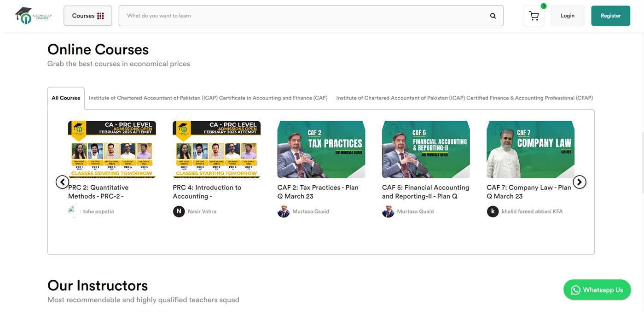Click the search magnifier icon
Viewport: 644px width, 312px height.
tap(493, 16)
